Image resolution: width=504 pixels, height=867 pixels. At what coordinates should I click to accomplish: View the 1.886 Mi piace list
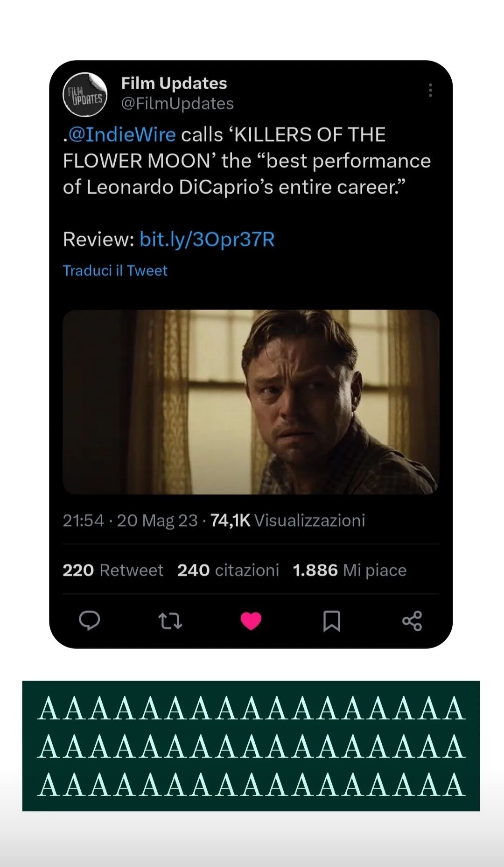pyautogui.click(x=350, y=570)
